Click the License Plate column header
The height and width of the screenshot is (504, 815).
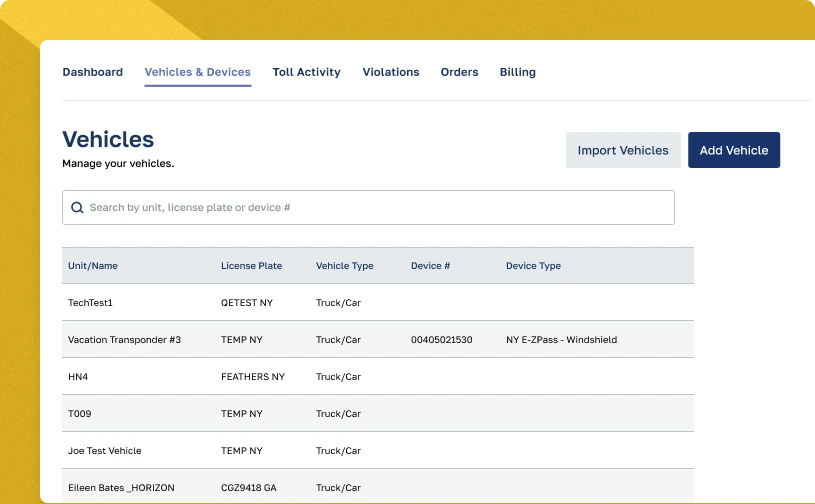click(251, 266)
